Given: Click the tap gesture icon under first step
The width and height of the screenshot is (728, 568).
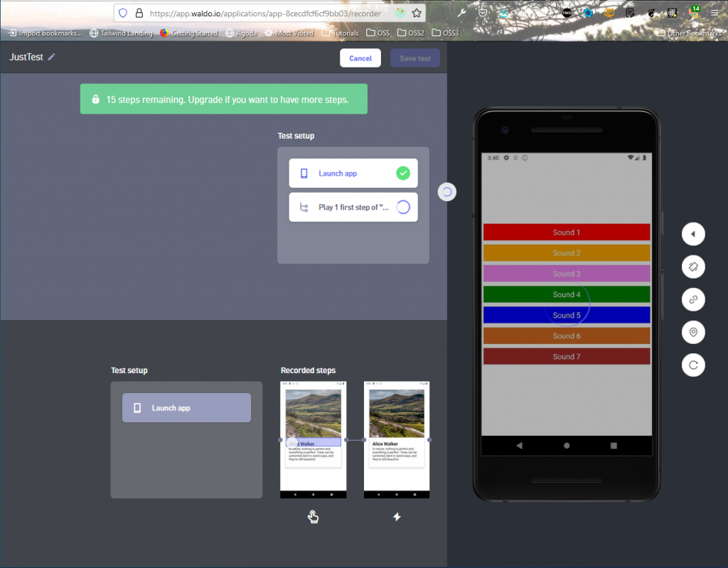Looking at the screenshot, I should tap(314, 516).
